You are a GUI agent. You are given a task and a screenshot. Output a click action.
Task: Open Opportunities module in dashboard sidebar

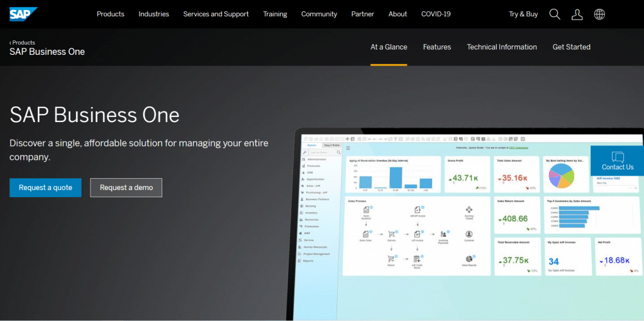316,179
